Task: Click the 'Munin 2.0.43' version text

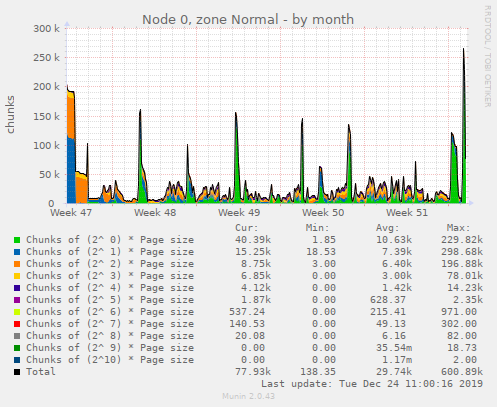Action: 248,396
